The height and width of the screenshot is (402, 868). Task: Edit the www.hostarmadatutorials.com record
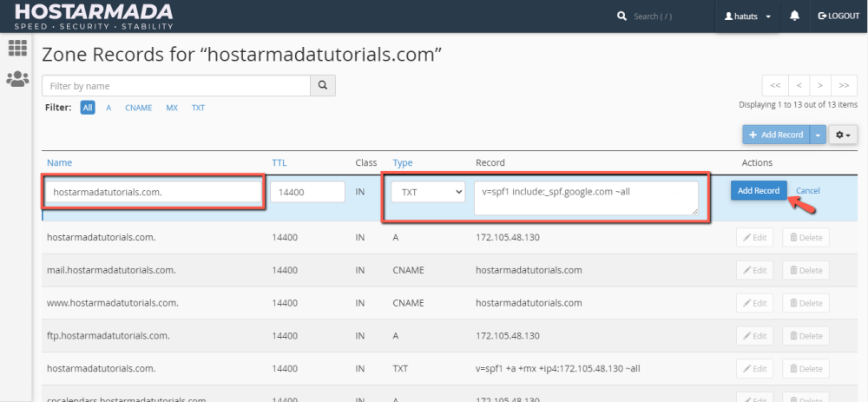[754, 303]
